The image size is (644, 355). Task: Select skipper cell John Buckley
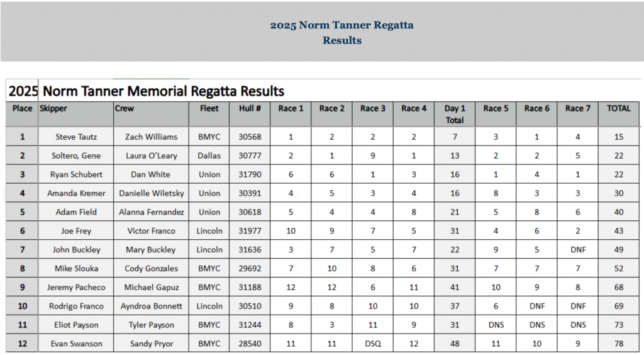(76, 250)
